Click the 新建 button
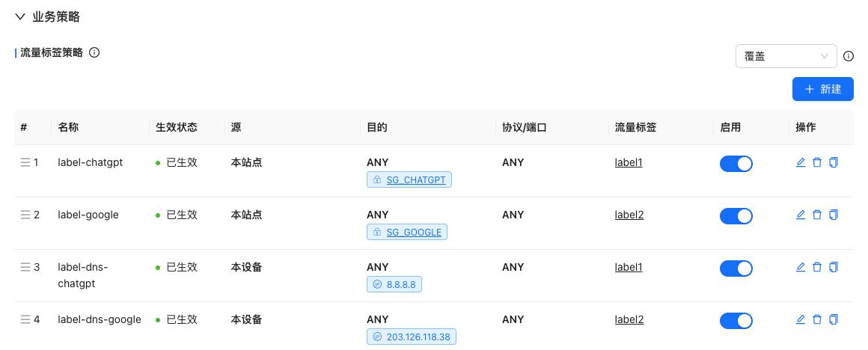This screenshot has height=350, width=868. [x=822, y=89]
